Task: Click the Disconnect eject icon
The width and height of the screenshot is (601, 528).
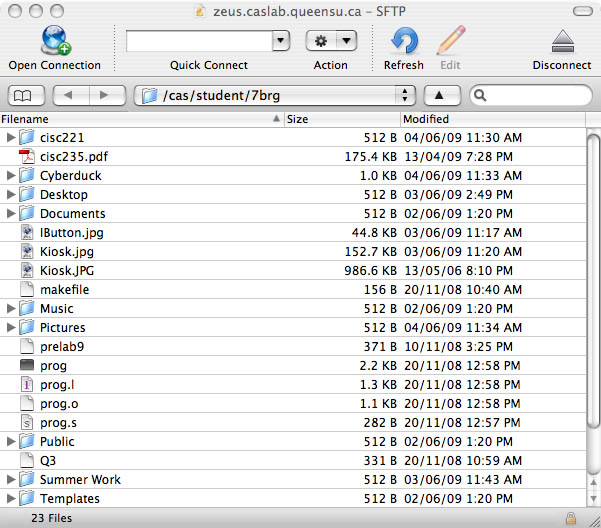Action: pos(562,41)
